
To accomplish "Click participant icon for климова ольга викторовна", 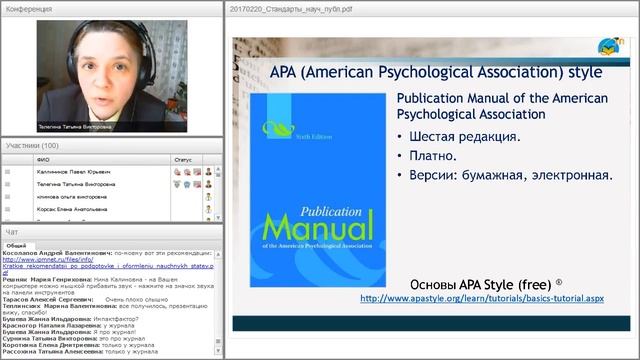I will pos(209,197).
